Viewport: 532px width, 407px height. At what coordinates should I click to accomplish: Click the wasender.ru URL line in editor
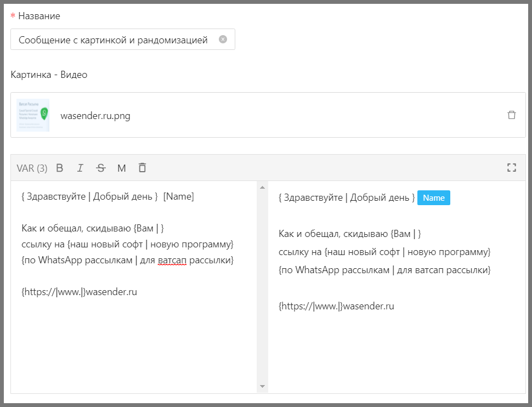[x=80, y=292]
